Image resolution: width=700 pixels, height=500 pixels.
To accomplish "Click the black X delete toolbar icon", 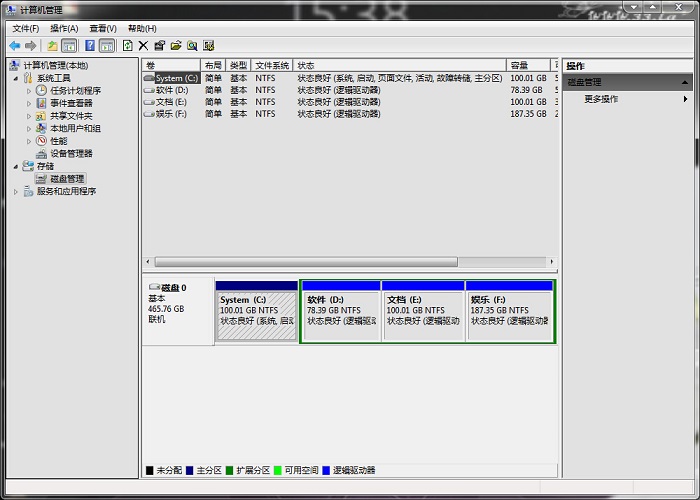I will click(x=143, y=46).
